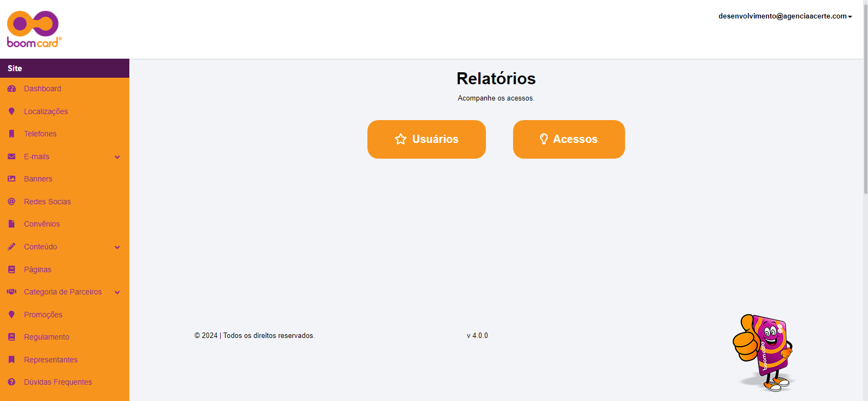Expand the E-mails submenu chevron
868x401 pixels.
point(117,157)
